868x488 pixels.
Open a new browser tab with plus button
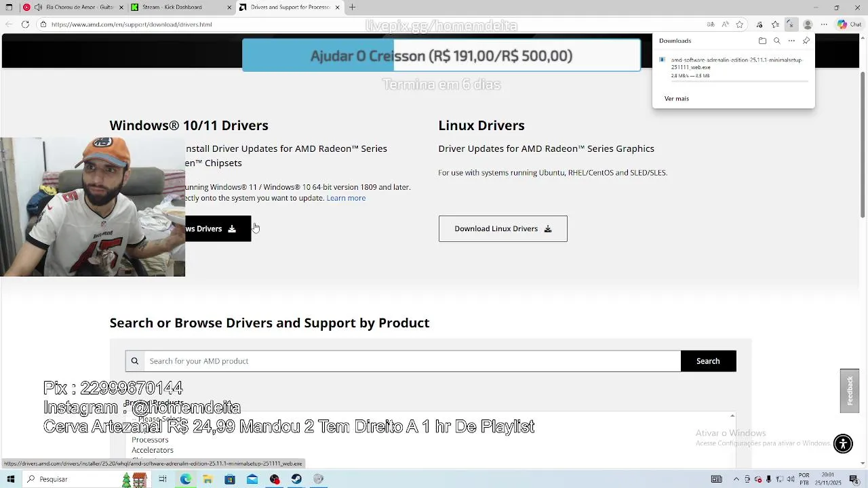pyautogui.click(x=352, y=7)
